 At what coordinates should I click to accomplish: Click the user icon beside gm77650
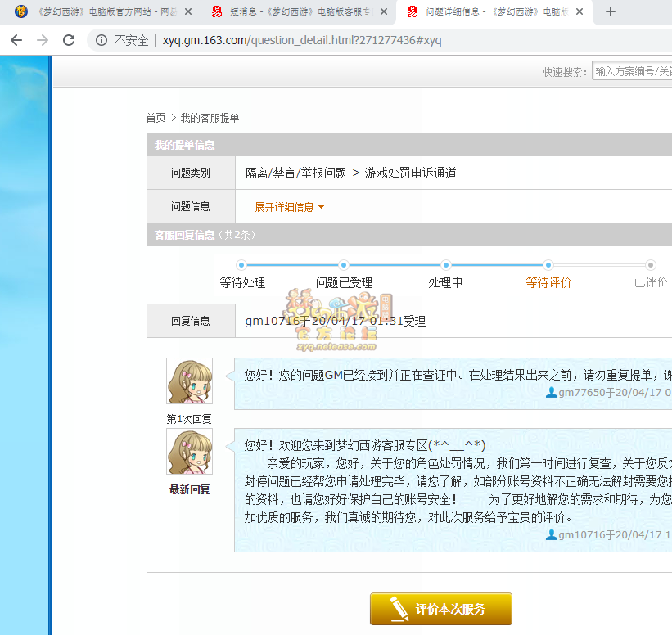tap(551, 392)
